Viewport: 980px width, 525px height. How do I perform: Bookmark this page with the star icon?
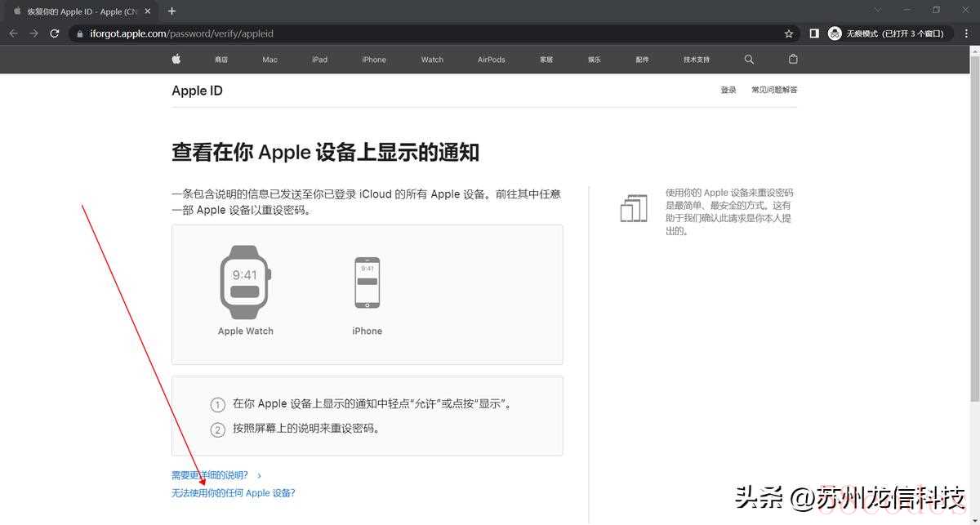point(789,33)
